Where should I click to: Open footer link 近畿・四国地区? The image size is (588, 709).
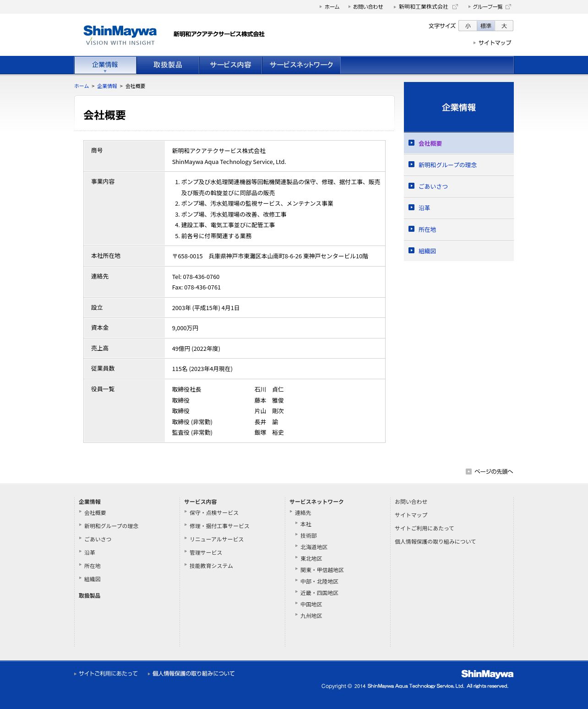tap(319, 593)
